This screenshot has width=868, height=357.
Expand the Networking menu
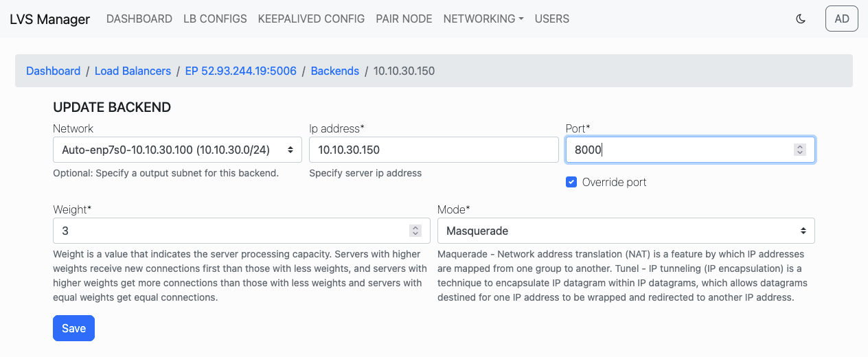pos(483,19)
